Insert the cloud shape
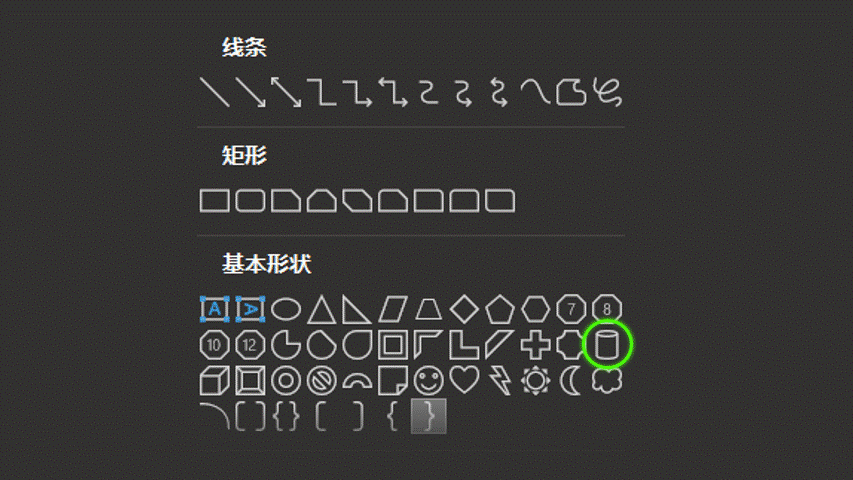853x480 pixels. tap(607, 380)
